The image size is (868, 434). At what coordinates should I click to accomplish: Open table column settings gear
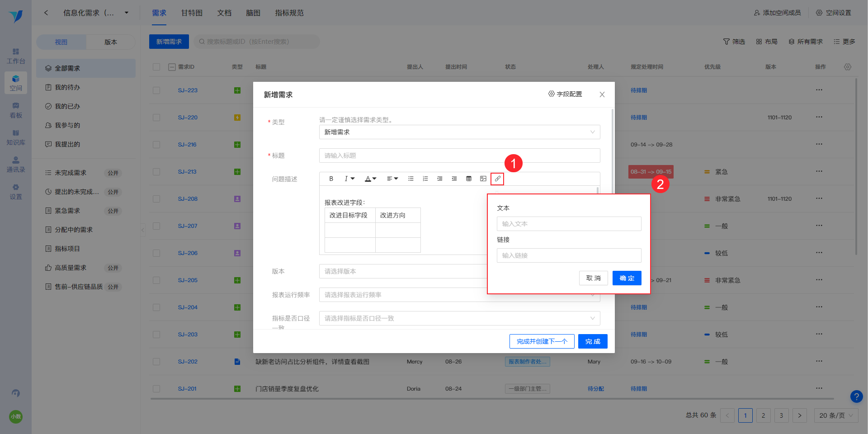coord(848,67)
